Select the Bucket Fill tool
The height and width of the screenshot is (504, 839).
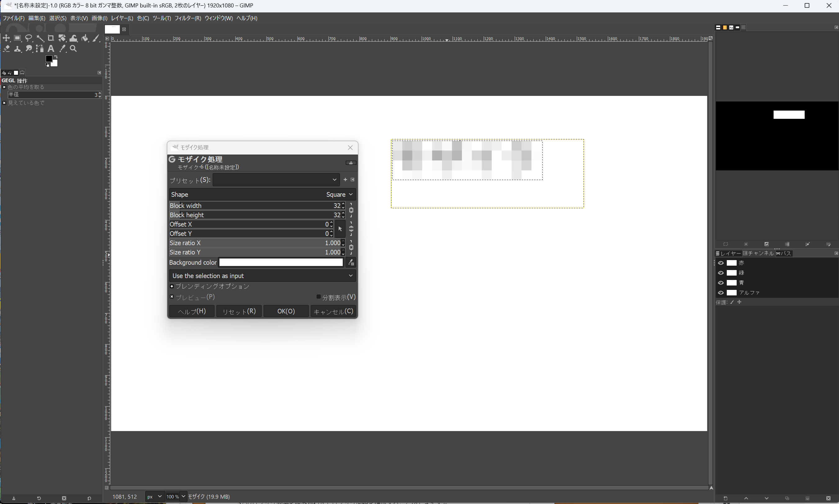click(85, 38)
